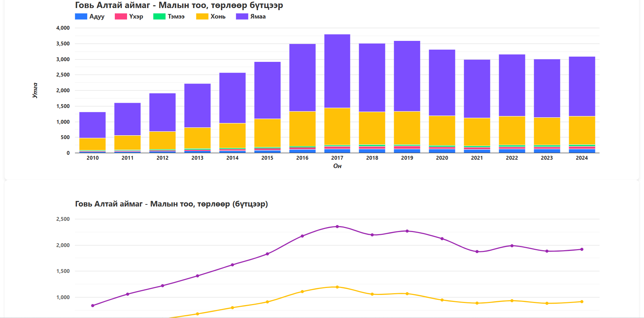The image size is (644, 318).
Task: Toggle the pink Үхэр legend swatch
Action: [x=121, y=16]
